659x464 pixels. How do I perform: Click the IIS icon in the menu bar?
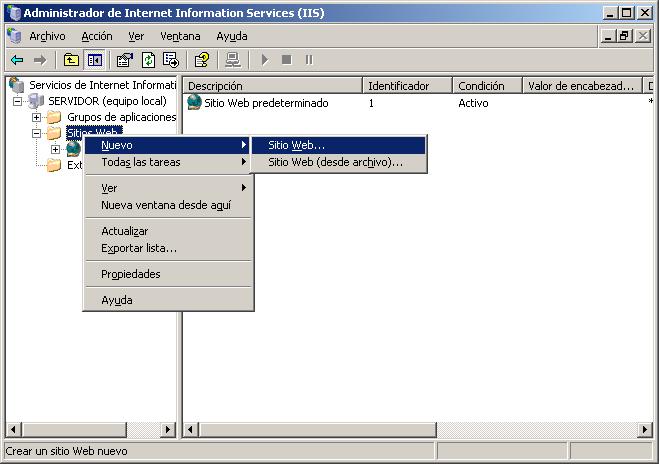14,36
